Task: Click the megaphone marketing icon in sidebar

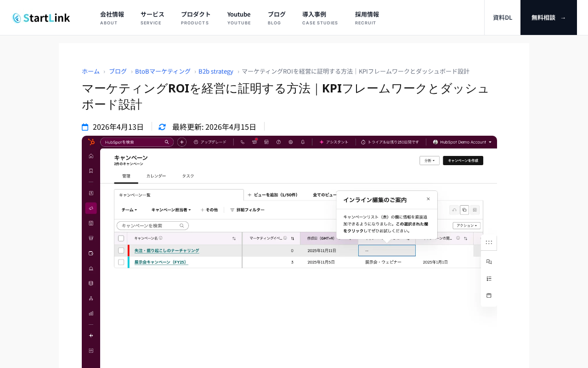Action: (91, 208)
